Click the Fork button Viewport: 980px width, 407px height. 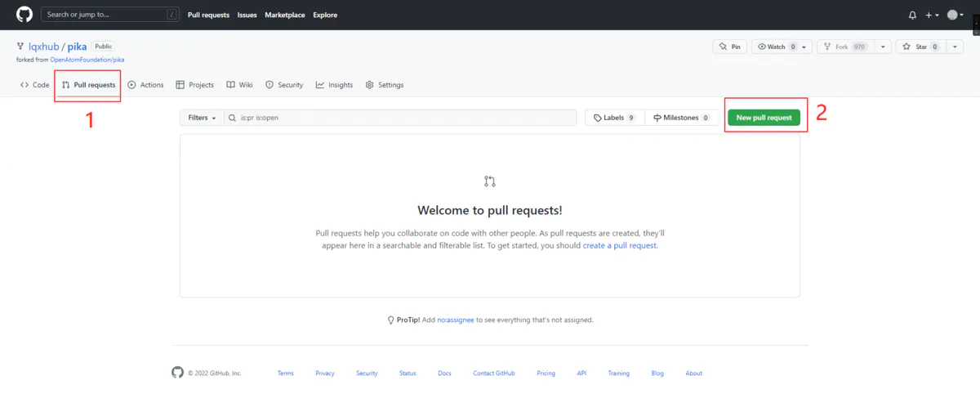click(844, 47)
